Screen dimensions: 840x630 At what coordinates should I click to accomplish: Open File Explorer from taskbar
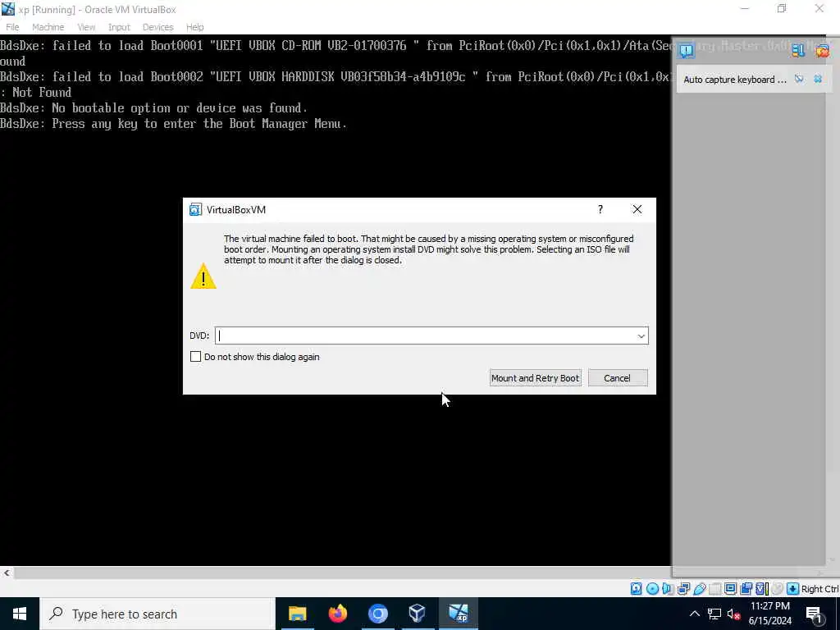click(x=297, y=614)
